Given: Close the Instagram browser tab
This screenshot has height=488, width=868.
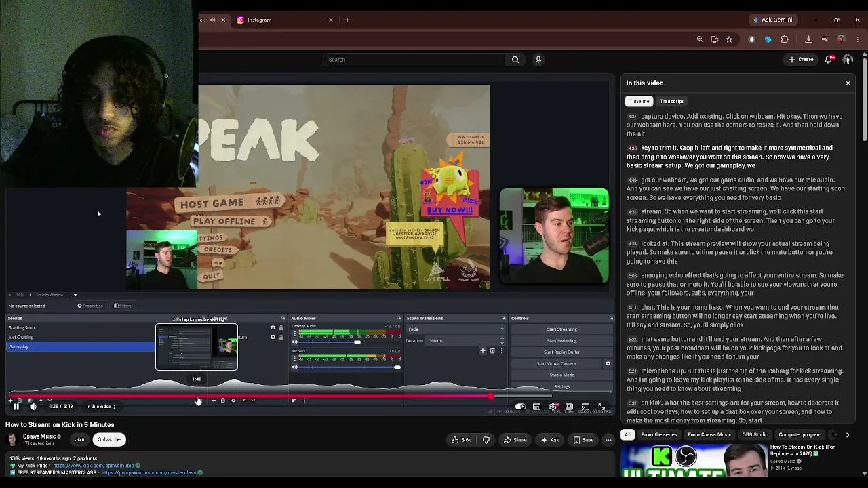Looking at the screenshot, I should [x=331, y=20].
